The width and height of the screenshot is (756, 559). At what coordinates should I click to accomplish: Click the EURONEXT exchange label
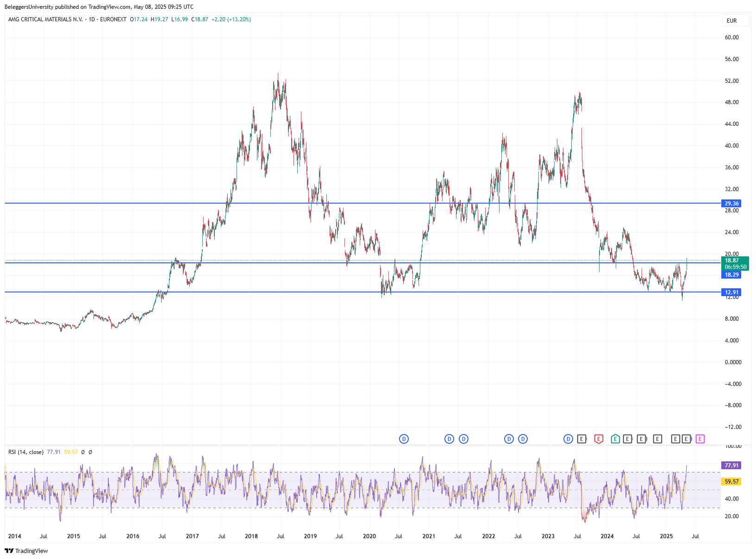pos(113,19)
